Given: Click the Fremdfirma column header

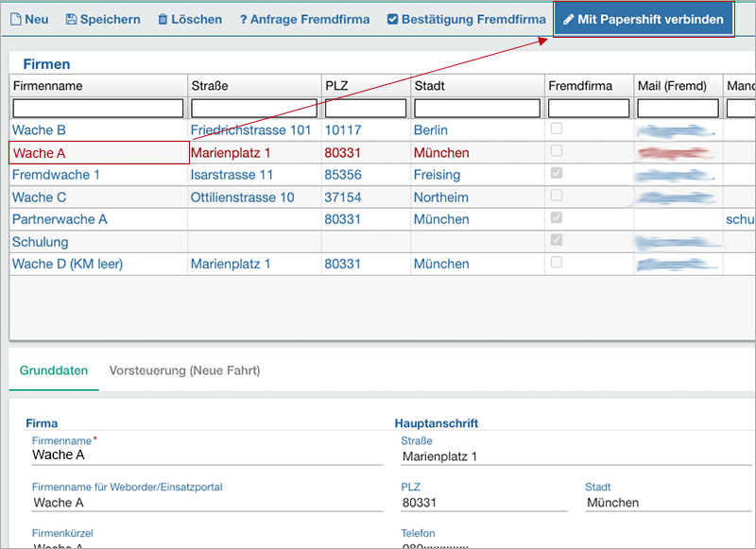Looking at the screenshot, I should 589,86.
